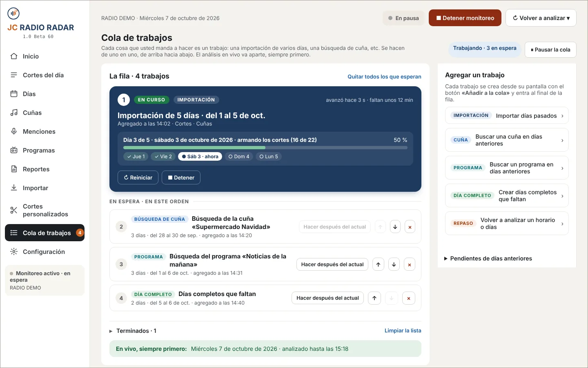Expand the Terminados list
The width and height of the screenshot is (588, 368).
coord(133,331)
